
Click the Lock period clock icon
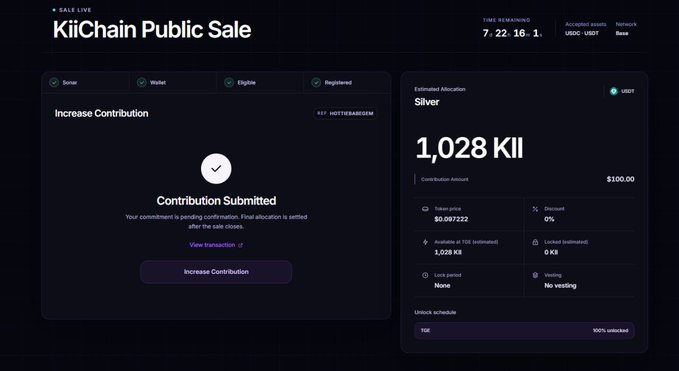[x=425, y=275]
